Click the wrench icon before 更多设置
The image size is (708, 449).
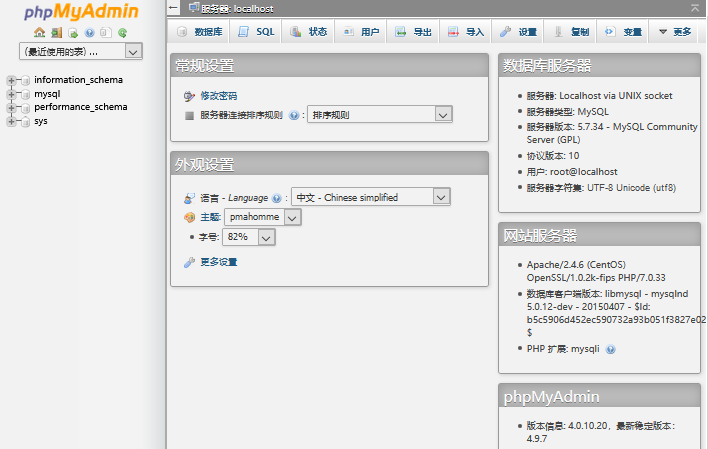pos(189,262)
